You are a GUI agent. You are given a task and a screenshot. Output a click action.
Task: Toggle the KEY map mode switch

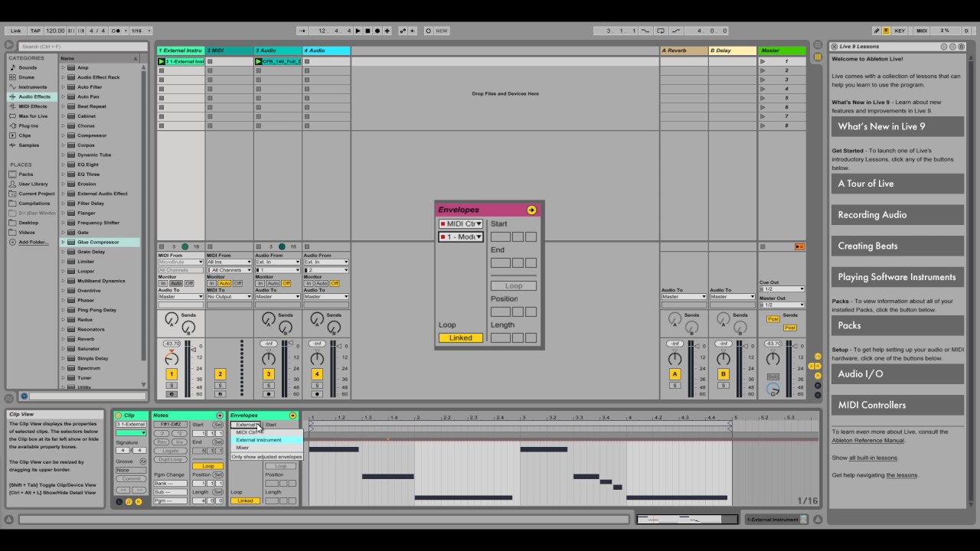coord(900,31)
